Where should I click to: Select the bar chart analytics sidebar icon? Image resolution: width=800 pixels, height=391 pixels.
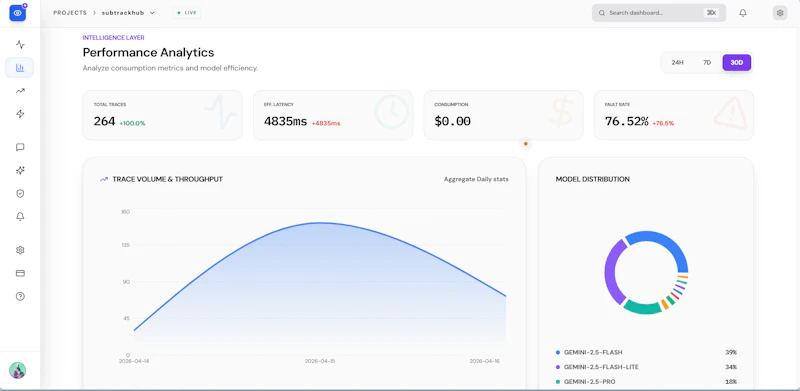click(20, 67)
